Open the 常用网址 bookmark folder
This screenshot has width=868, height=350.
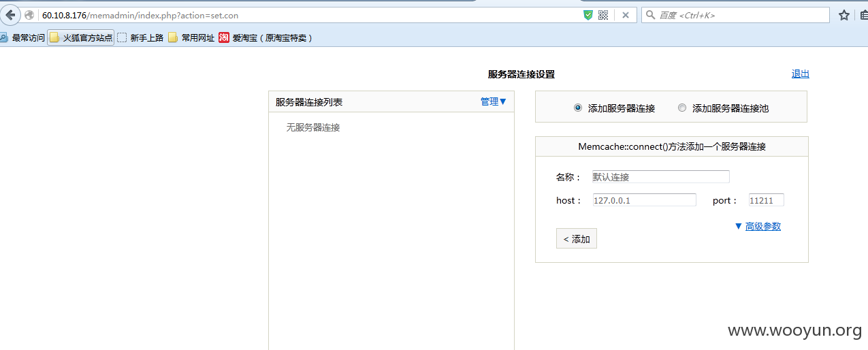[191, 38]
